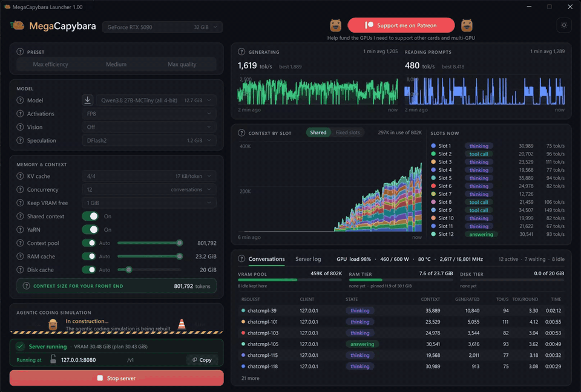The height and width of the screenshot is (392, 581).
Task: Click the help icon beside Context pool
Action: (x=20, y=243)
